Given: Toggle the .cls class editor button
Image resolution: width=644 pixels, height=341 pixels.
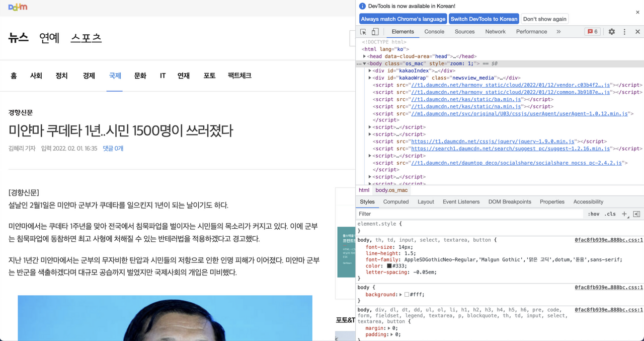Looking at the screenshot, I should click(610, 214).
